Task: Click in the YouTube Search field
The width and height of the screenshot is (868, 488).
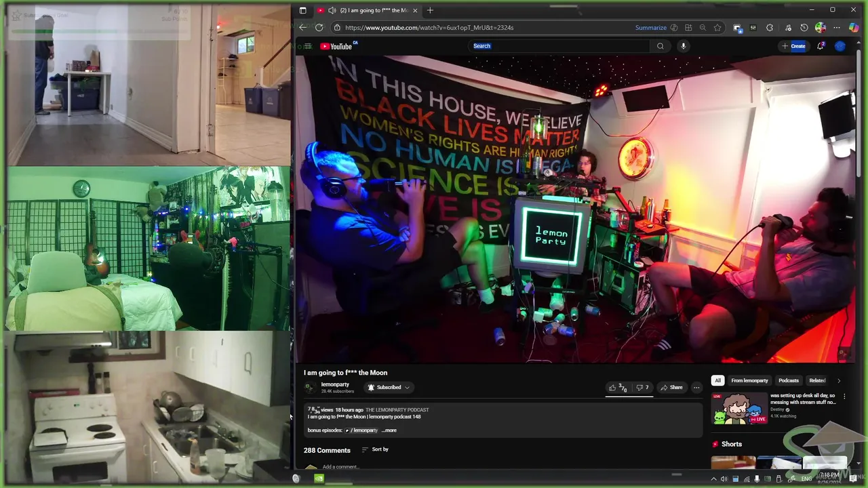Action: click(x=559, y=46)
